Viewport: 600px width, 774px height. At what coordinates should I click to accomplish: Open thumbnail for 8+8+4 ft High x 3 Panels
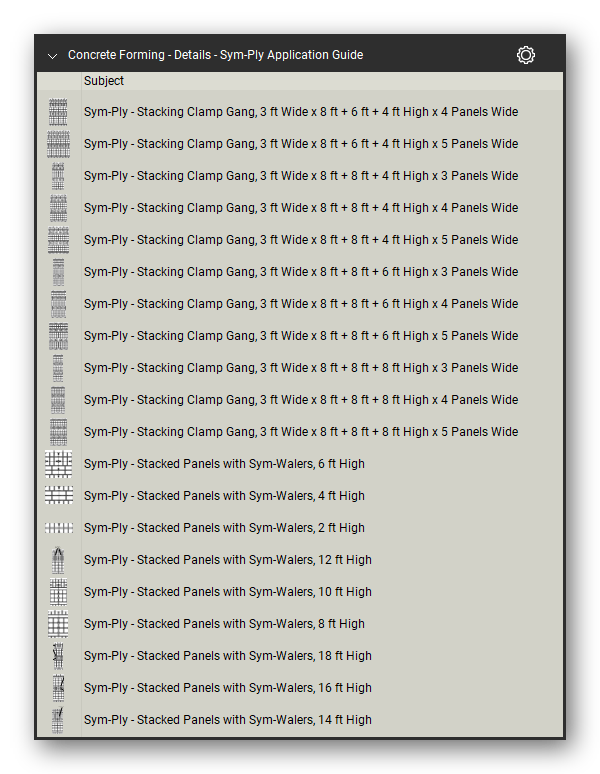(58, 176)
